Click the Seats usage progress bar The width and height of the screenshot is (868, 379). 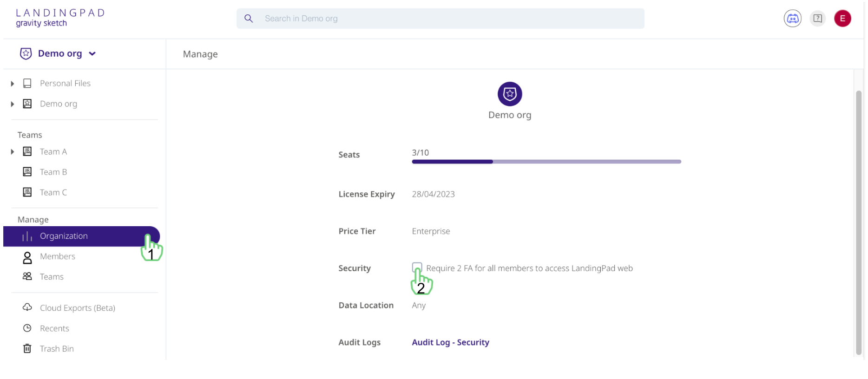pyautogui.click(x=546, y=162)
